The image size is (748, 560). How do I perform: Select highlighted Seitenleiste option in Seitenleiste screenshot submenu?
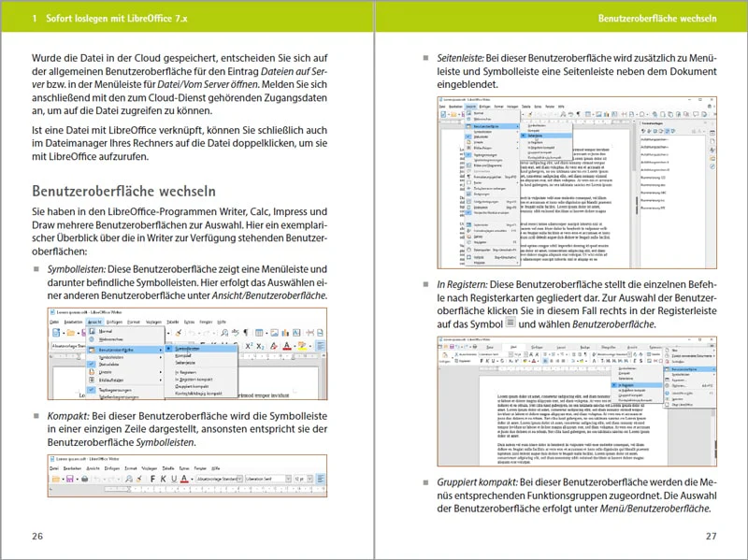[546, 136]
